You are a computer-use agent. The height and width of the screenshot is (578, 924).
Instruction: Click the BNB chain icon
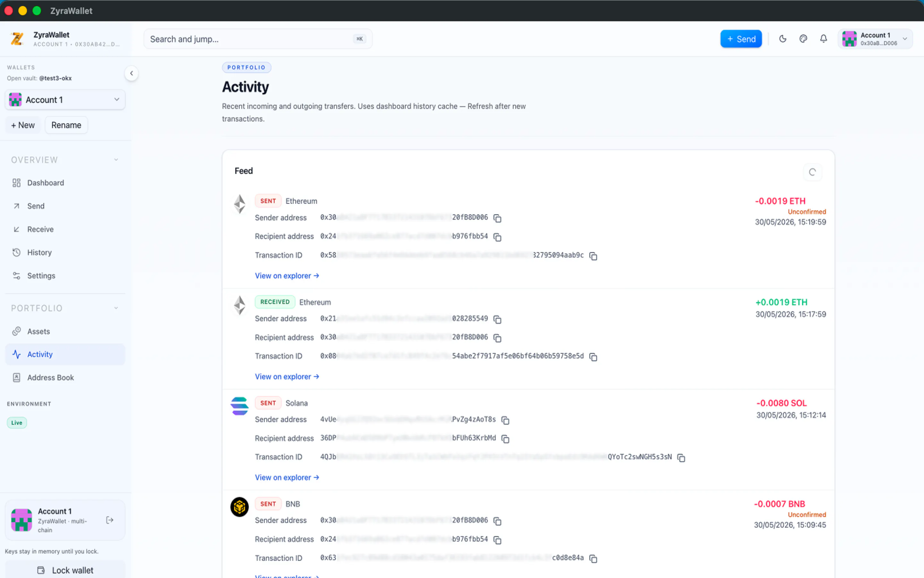click(239, 507)
